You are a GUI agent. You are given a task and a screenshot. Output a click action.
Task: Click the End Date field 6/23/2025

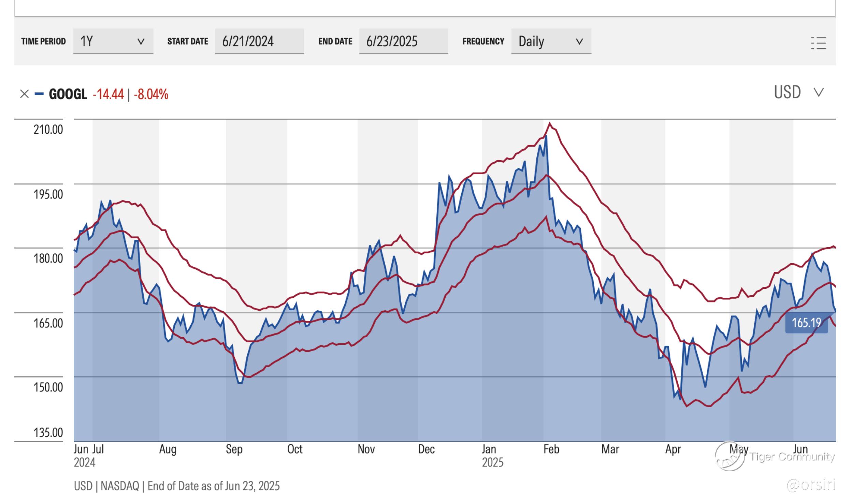click(403, 41)
